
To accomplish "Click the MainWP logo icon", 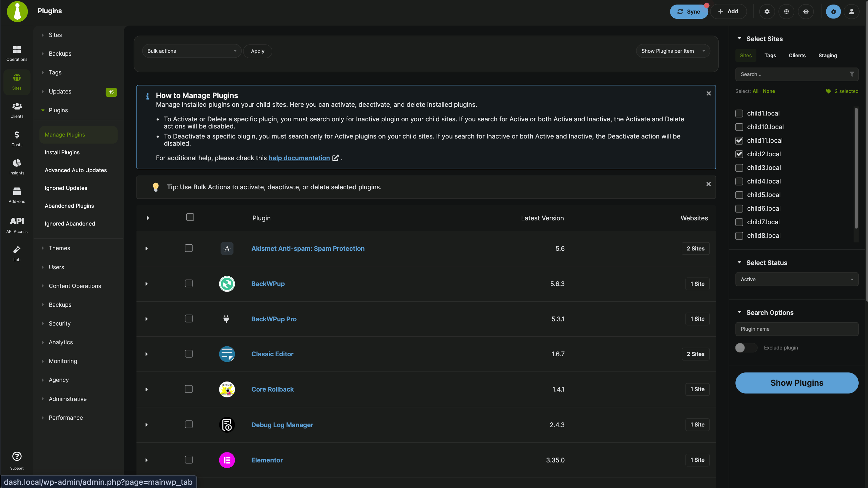I will tap(17, 11).
